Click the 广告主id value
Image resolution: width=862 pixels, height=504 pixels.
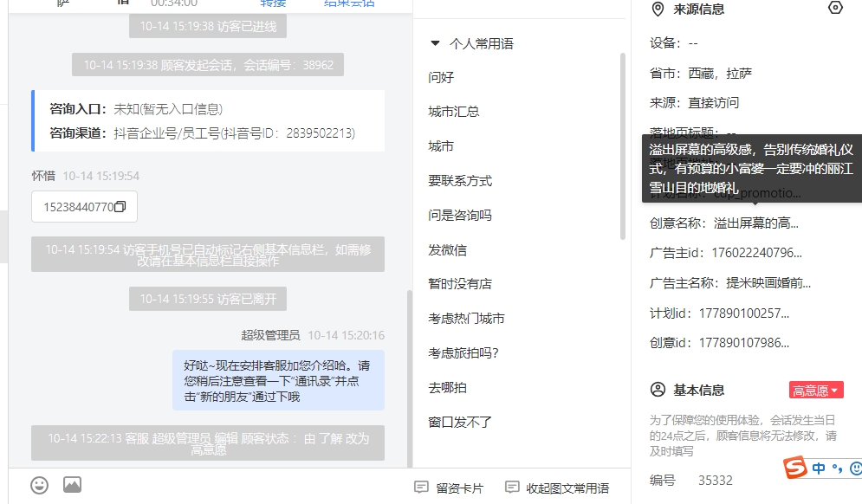(x=756, y=253)
